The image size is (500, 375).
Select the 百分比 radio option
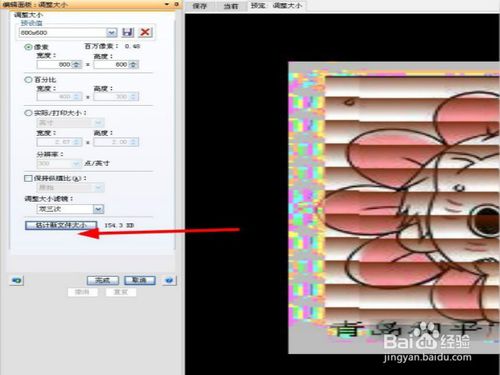[28, 80]
